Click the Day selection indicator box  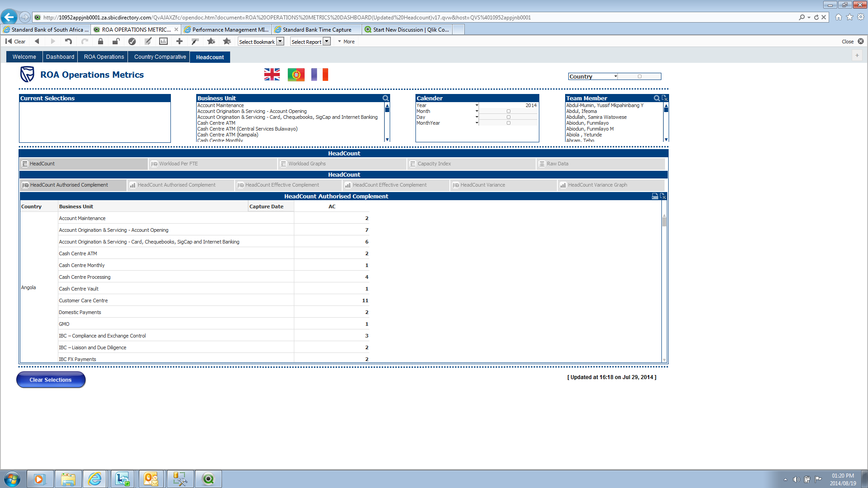pyautogui.click(x=509, y=117)
